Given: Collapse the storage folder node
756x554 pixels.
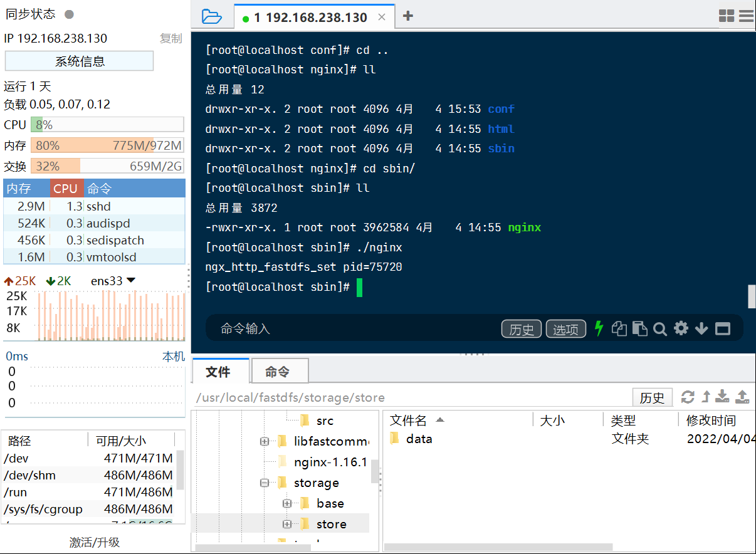Looking at the screenshot, I should (265, 483).
